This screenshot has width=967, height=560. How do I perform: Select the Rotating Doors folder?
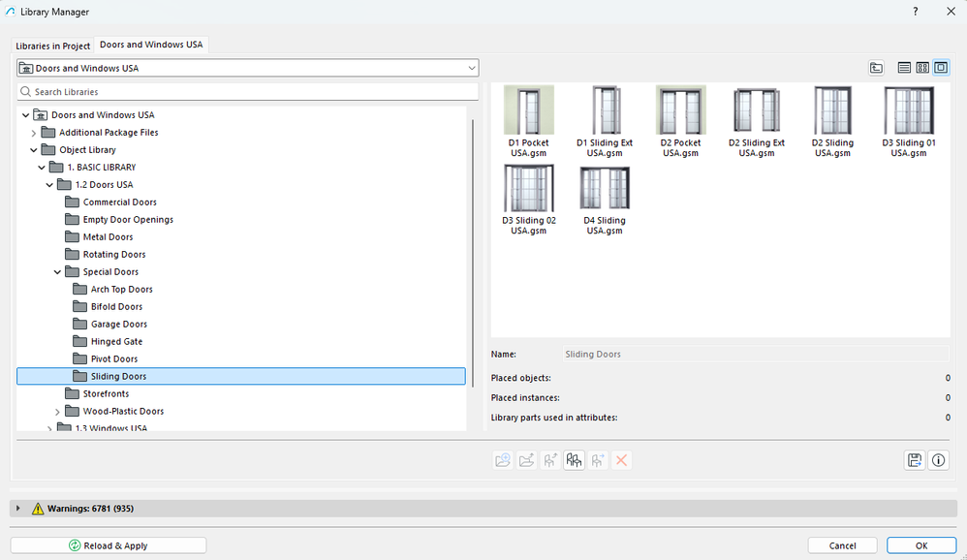click(x=114, y=254)
